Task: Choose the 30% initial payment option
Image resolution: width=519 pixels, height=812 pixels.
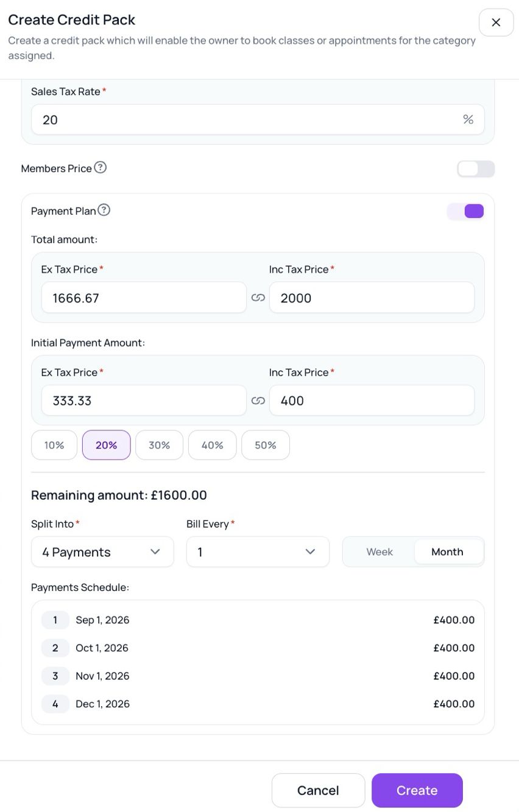Action: pyautogui.click(x=159, y=445)
